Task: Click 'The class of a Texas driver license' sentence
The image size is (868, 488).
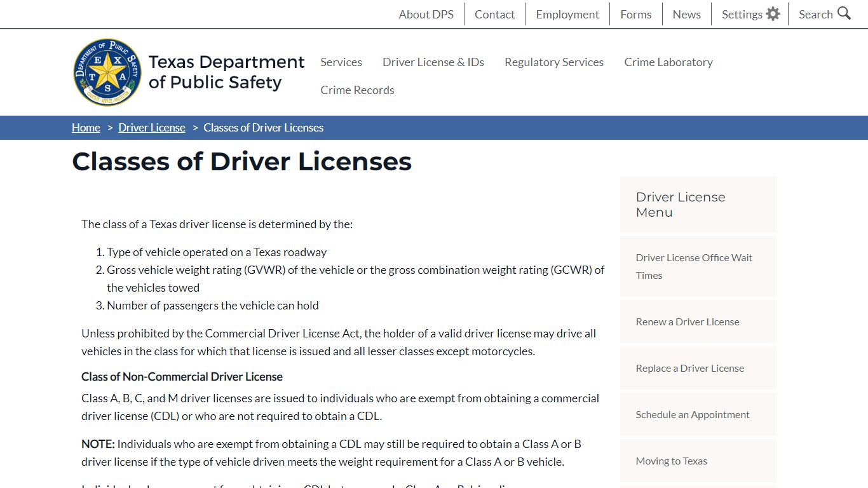Action: click(x=217, y=224)
